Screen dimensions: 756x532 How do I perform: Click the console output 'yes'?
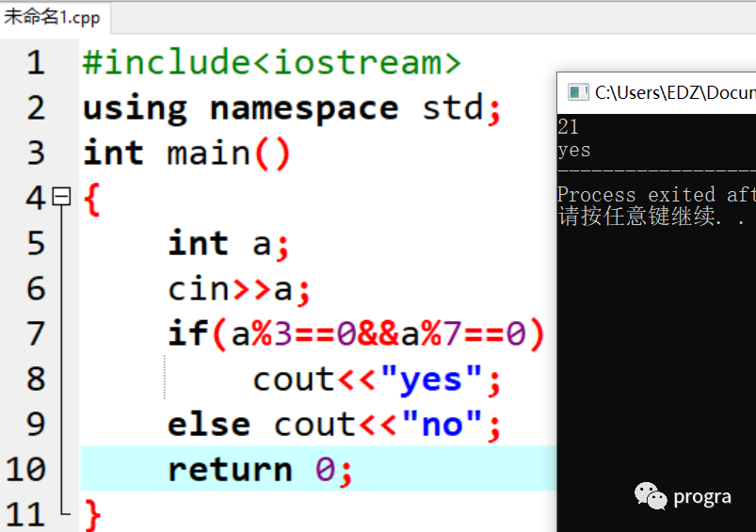[574, 150]
